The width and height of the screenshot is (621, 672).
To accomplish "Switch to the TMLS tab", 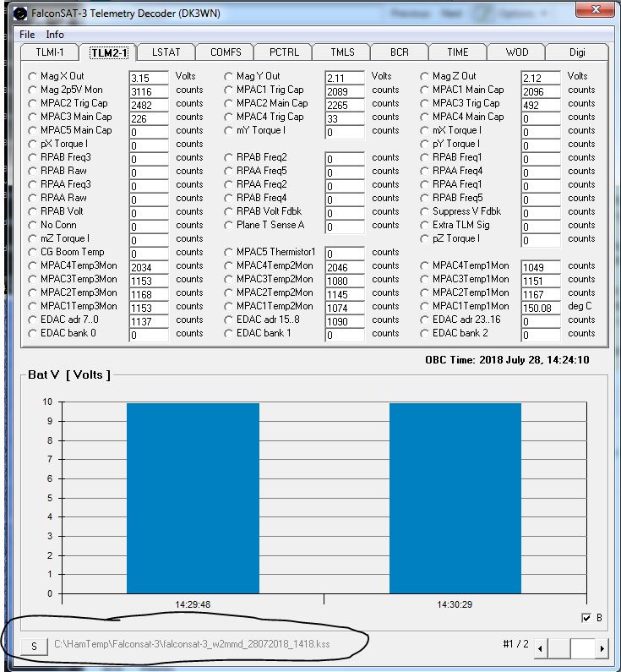I will (x=343, y=52).
